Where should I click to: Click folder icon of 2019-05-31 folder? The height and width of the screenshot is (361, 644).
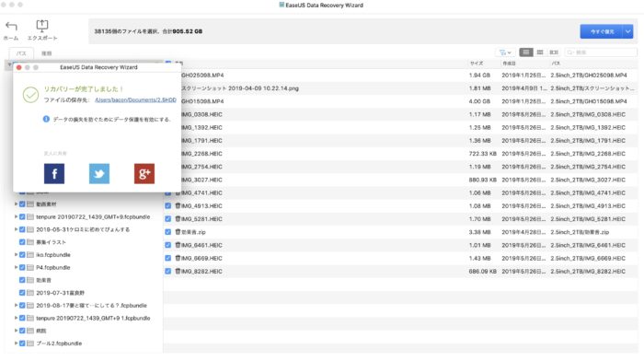pyautogui.click(x=30, y=229)
